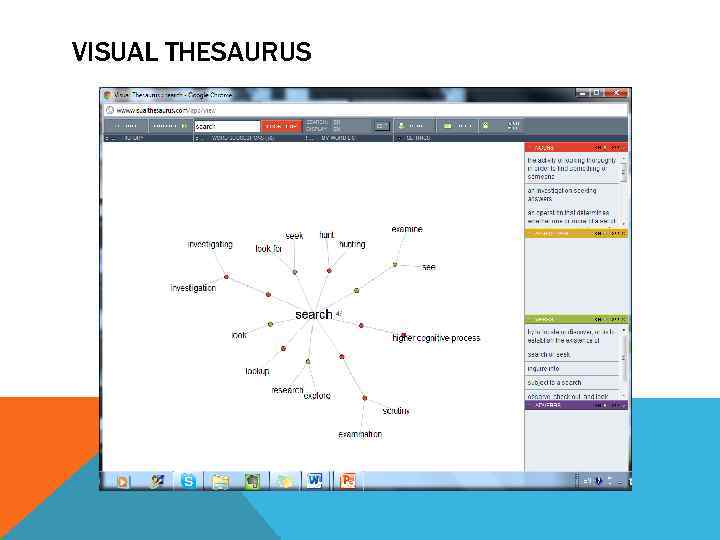Select the word "examine" in the map
This screenshot has height=540, width=720.
(407, 229)
